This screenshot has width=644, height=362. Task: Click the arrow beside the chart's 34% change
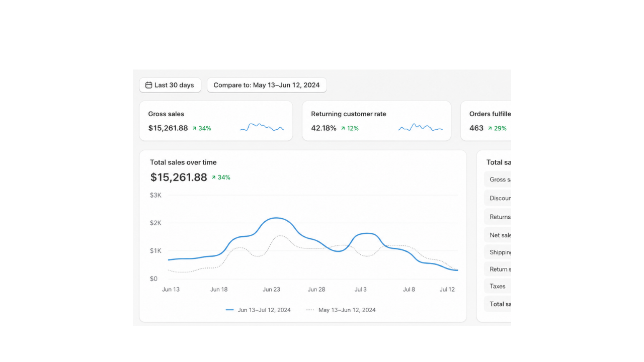(x=214, y=177)
